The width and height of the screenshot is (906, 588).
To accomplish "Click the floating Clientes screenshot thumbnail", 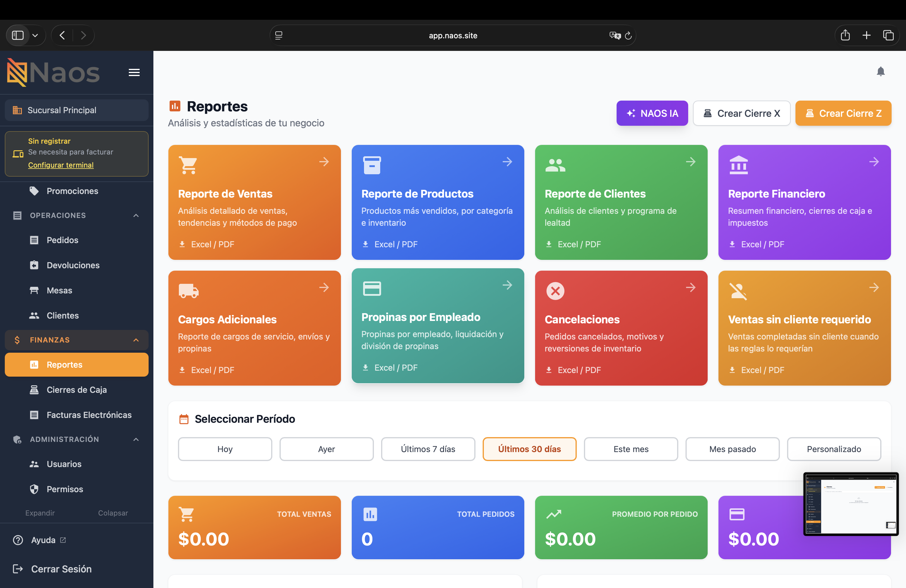I will point(851,504).
